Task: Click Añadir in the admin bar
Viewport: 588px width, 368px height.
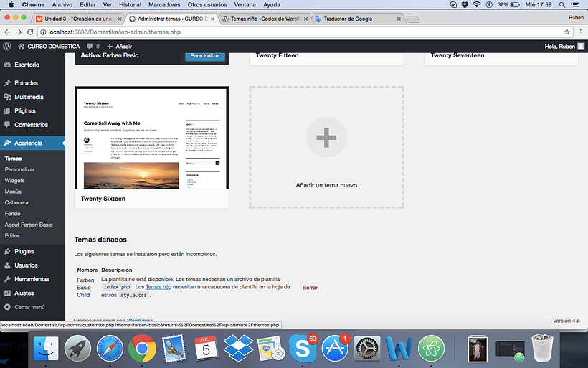Action: (119, 47)
